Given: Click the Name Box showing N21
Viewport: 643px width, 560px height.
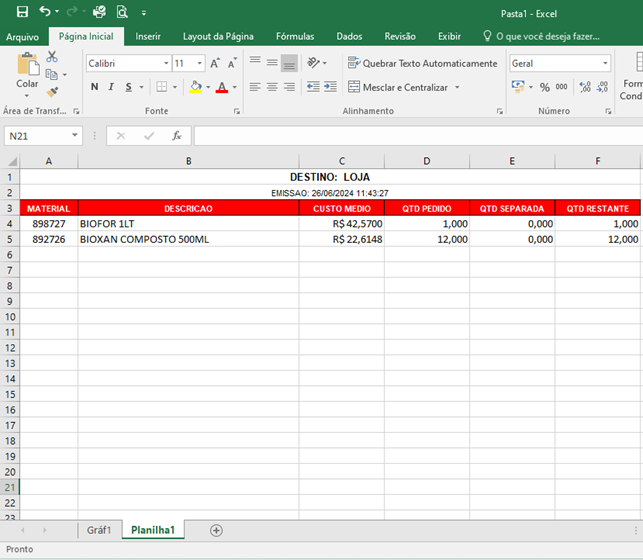Looking at the screenshot, I should click(43, 136).
